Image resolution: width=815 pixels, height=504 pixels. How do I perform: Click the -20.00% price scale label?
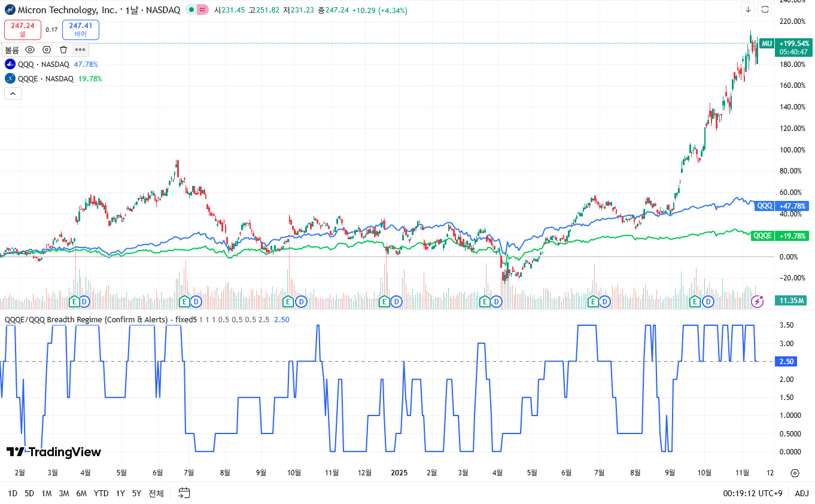coord(792,278)
